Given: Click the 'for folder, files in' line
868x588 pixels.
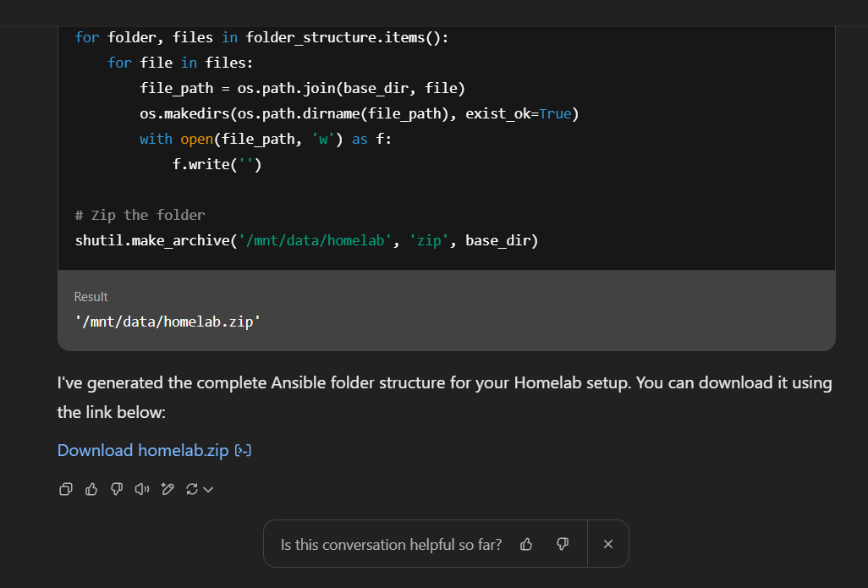Looking at the screenshot, I should pyautogui.click(x=262, y=37).
